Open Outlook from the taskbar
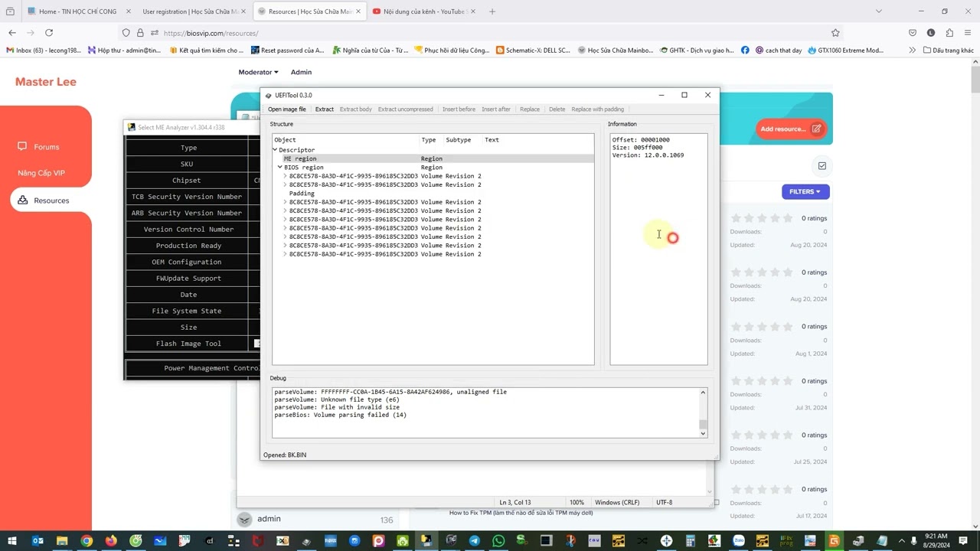 point(38,541)
